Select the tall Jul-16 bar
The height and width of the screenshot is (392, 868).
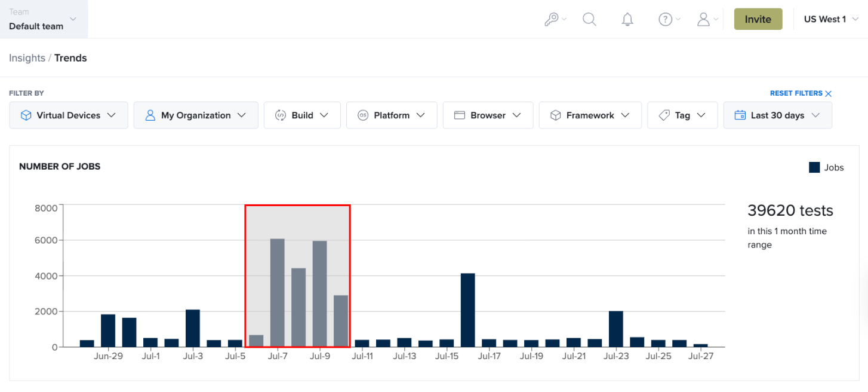468,310
